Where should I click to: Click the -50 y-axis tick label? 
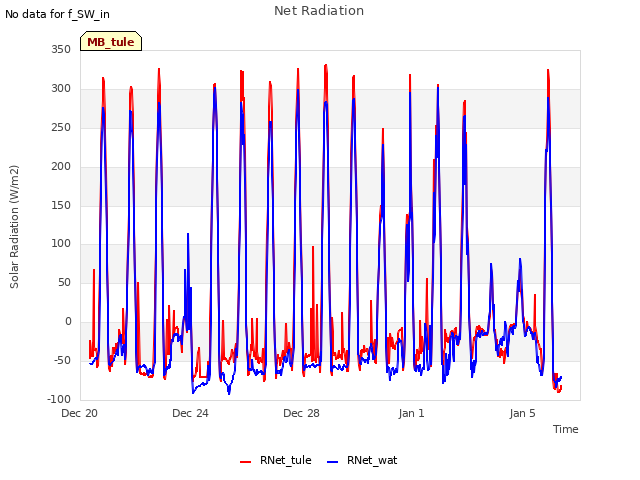point(62,360)
